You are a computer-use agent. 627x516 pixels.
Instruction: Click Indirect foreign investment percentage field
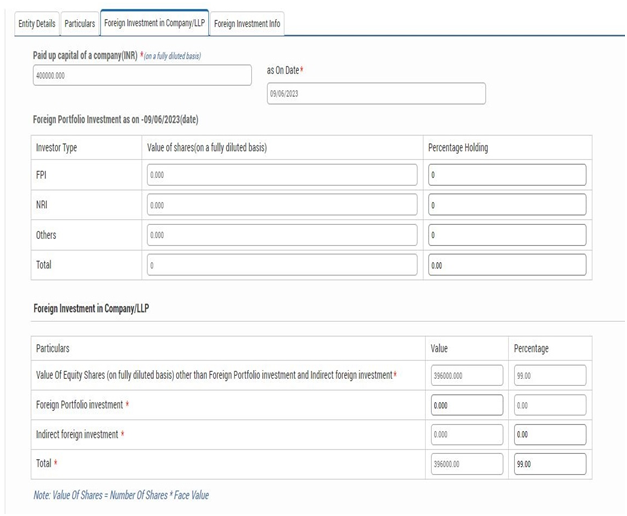tap(550, 435)
